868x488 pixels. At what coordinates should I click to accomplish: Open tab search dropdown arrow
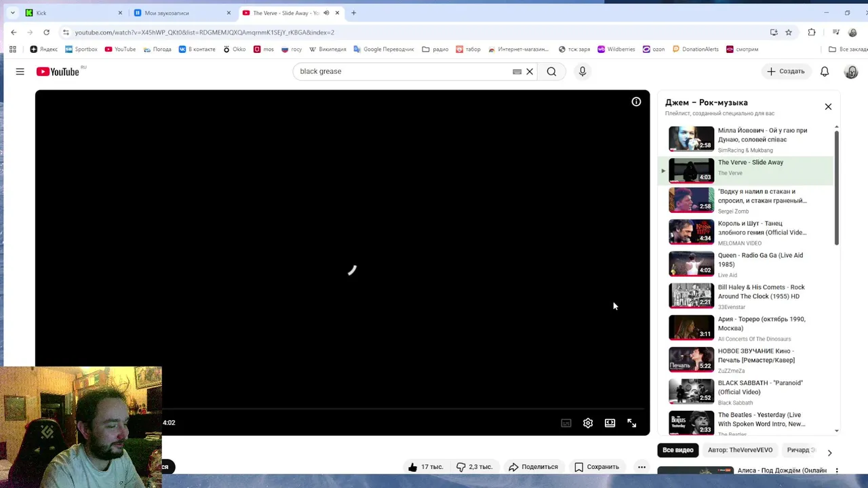point(12,13)
